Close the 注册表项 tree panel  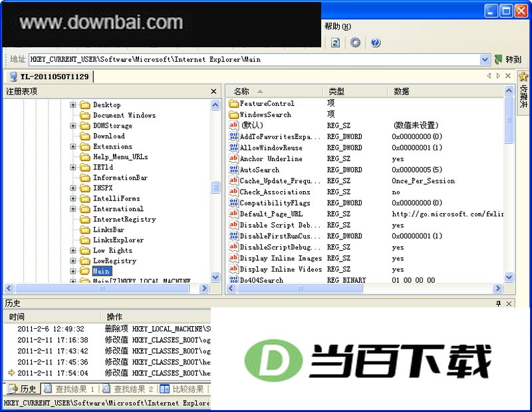tap(213, 91)
